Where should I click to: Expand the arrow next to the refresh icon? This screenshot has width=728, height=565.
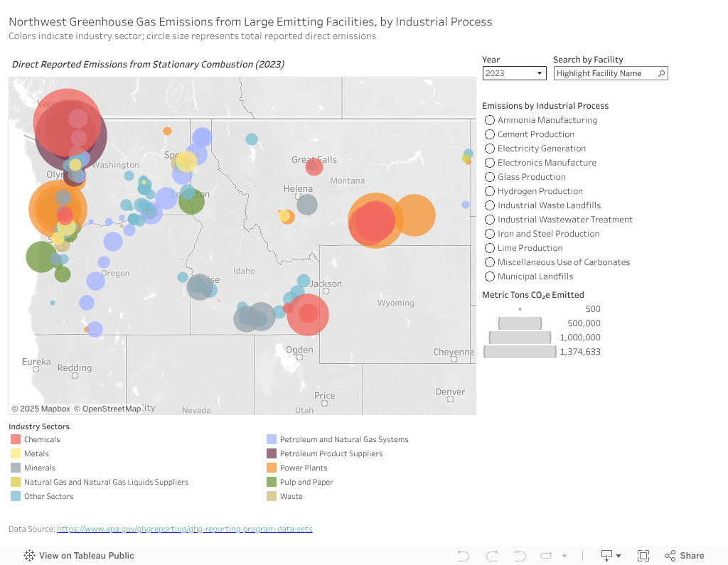click(564, 555)
